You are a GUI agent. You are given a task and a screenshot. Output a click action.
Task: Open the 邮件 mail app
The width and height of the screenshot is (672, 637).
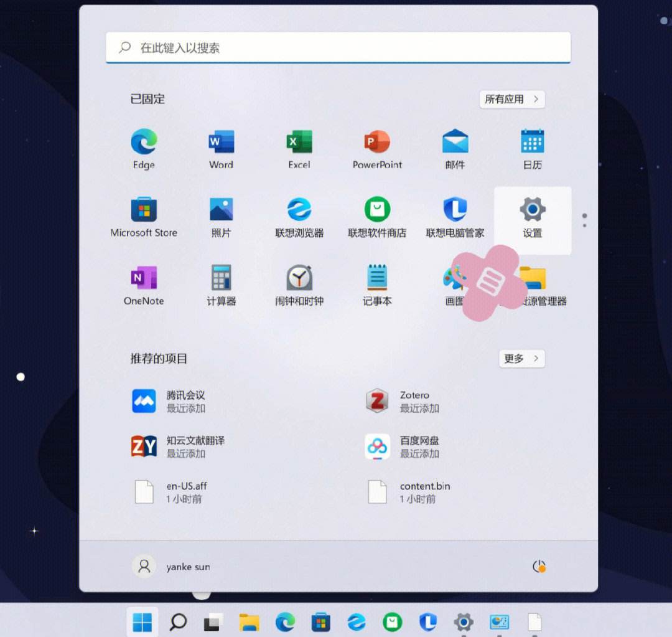pyautogui.click(x=455, y=148)
